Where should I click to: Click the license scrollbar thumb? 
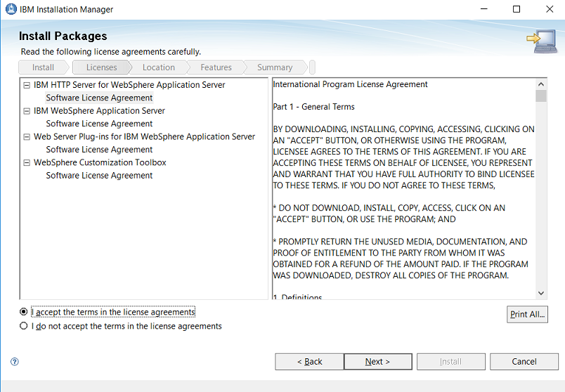541,96
